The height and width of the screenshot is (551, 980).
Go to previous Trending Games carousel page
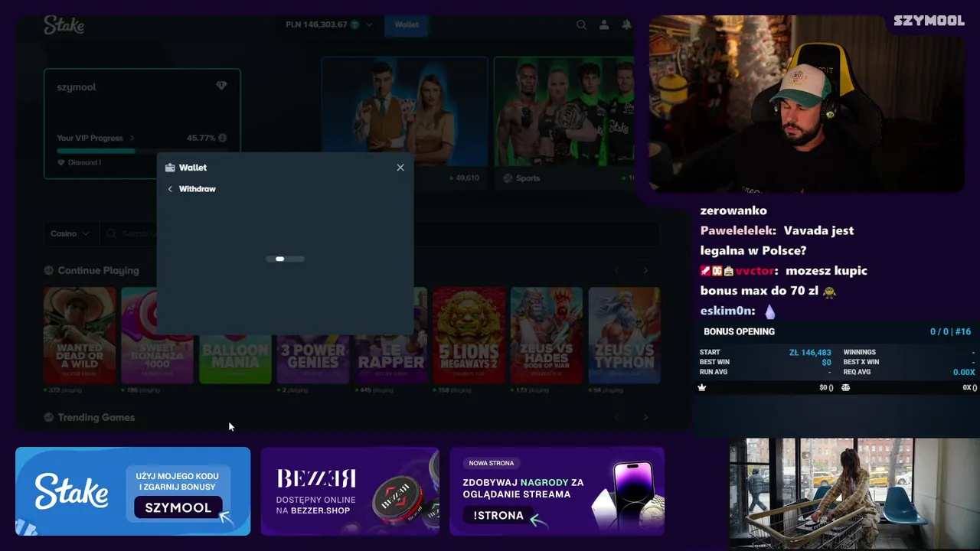click(x=616, y=417)
